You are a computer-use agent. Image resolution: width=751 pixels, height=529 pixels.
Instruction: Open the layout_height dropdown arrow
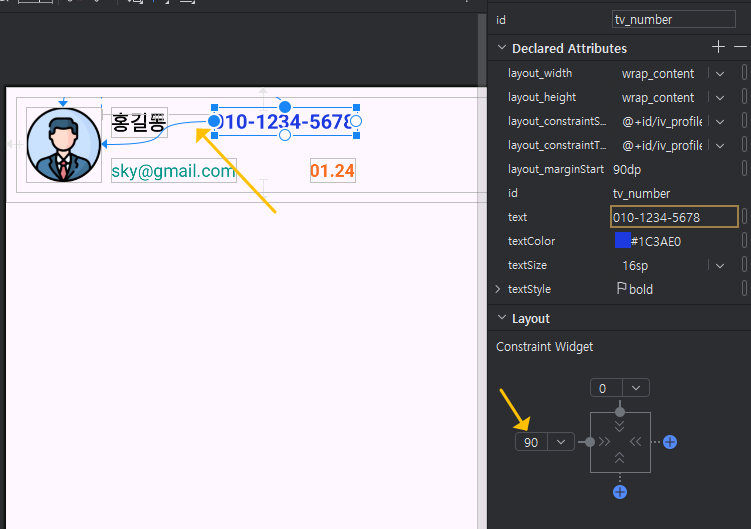coord(720,98)
